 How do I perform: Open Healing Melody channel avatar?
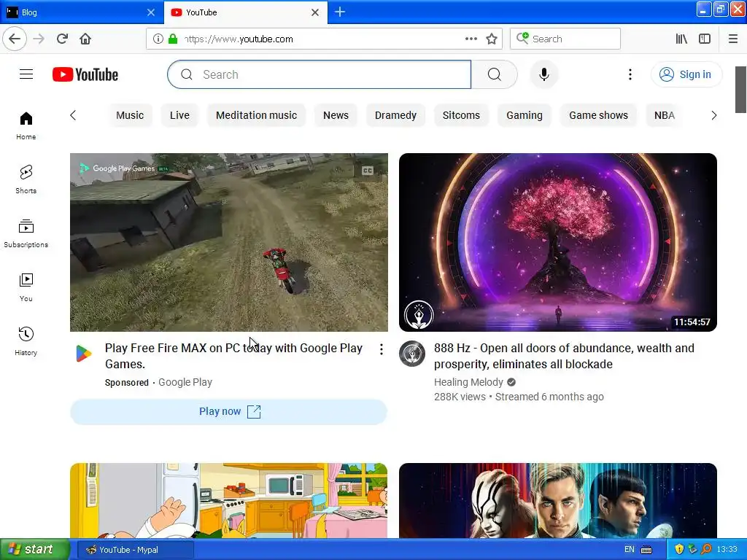412,354
